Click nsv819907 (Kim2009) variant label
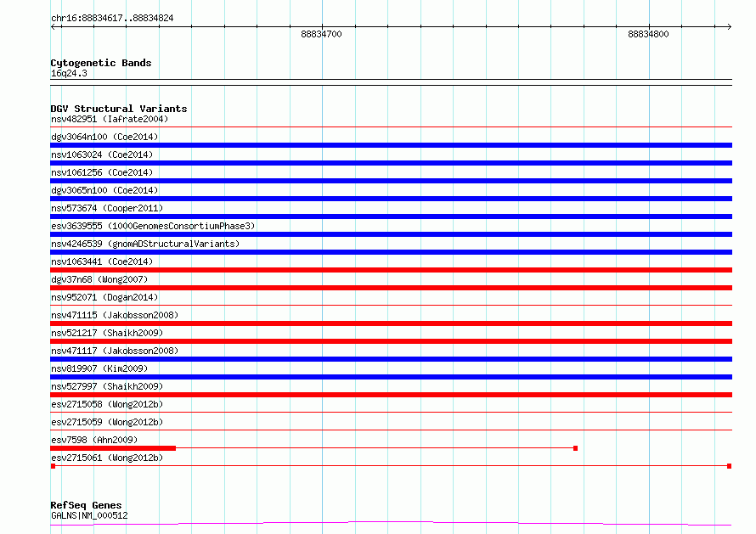The image size is (756, 534). tap(99, 368)
